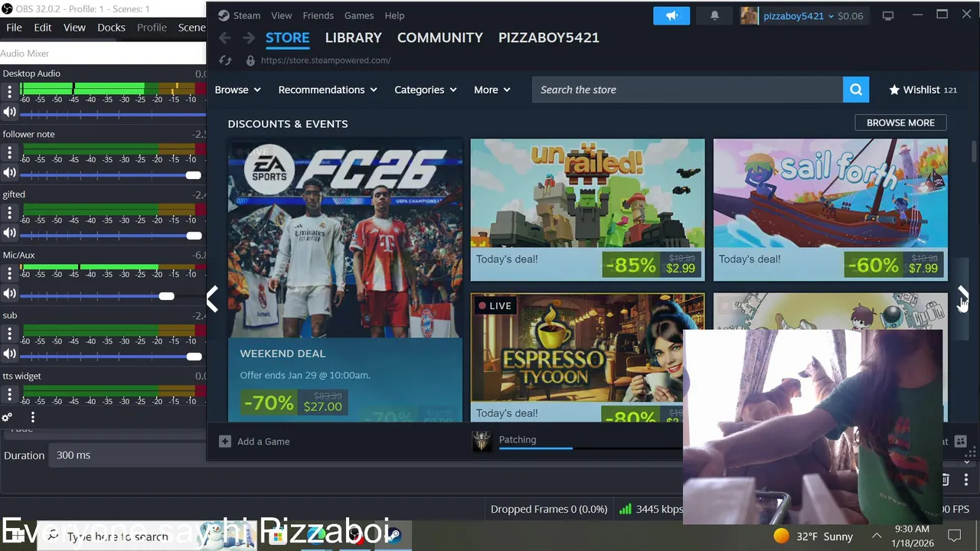This screenshot has height=551, width=980.
Task: Open OBS Docks menu
Action: [x=111, y=28]
